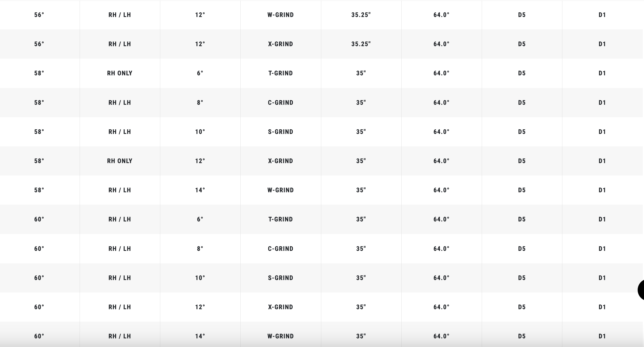
Task: Click C-GRIND in the 60° row
Action: pyautogui.click(x=280, y=249)
